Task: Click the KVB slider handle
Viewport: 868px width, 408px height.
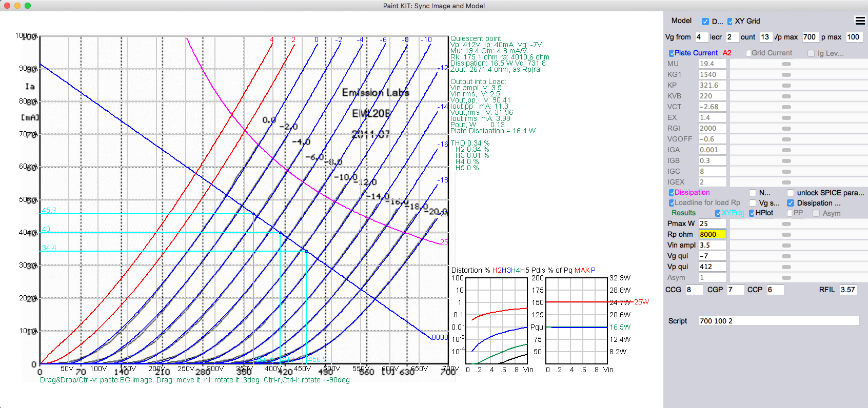Action: click(x=786, y=96)
